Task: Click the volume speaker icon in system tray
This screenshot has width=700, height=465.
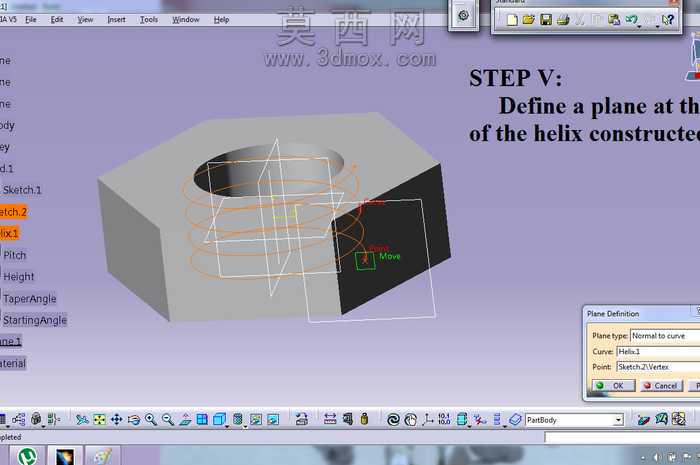Action: tap(658, 457)
